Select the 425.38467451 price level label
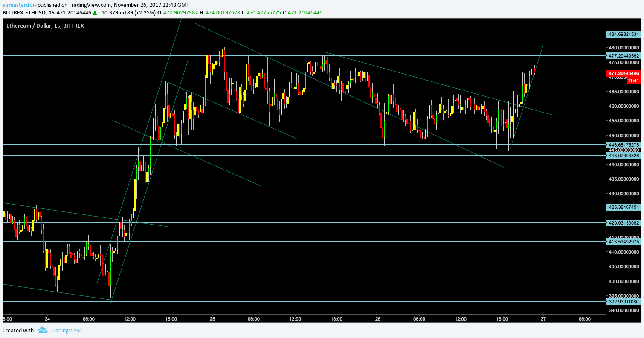The width and height of the screenshot is (644, 338). click(x=624, y=207)
